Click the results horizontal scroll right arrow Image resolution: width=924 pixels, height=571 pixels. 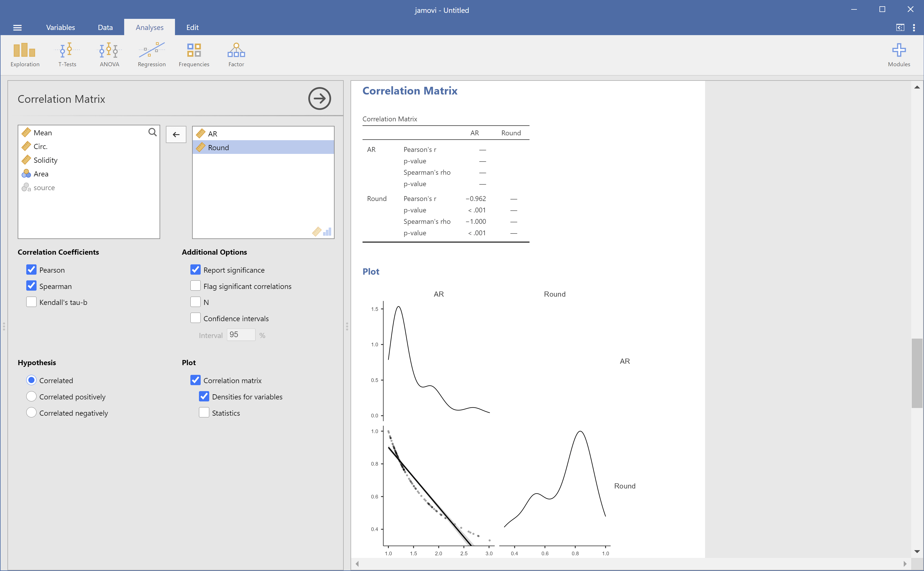click(x=905, y=564)
